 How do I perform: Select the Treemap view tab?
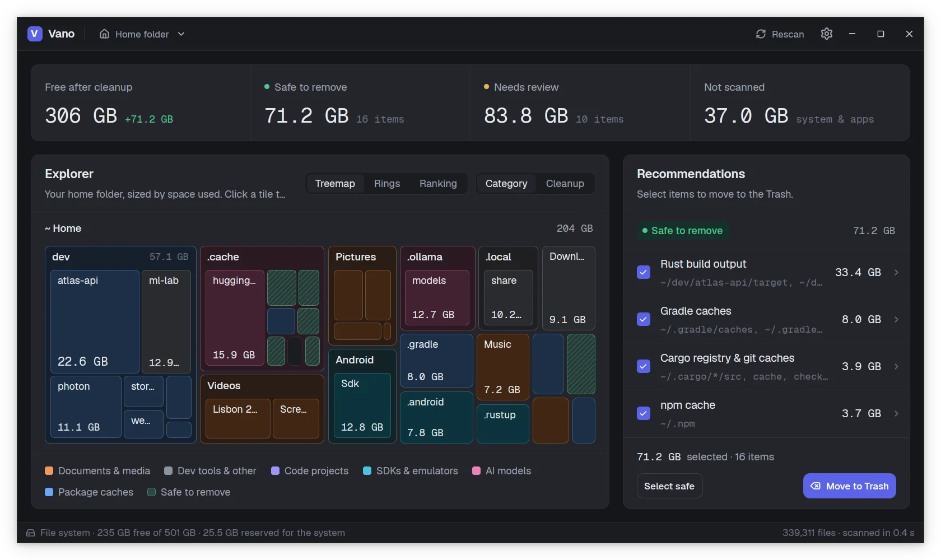pos(335,184)
